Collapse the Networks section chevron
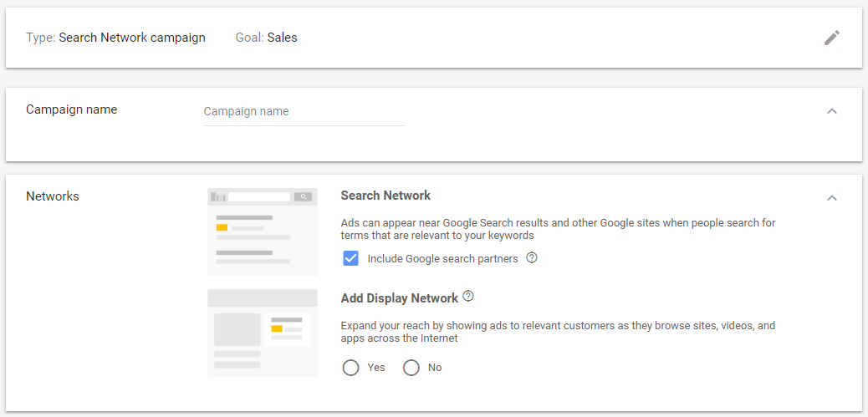The width and height of the screenshot is (868, 417). [x=831, y=198]
